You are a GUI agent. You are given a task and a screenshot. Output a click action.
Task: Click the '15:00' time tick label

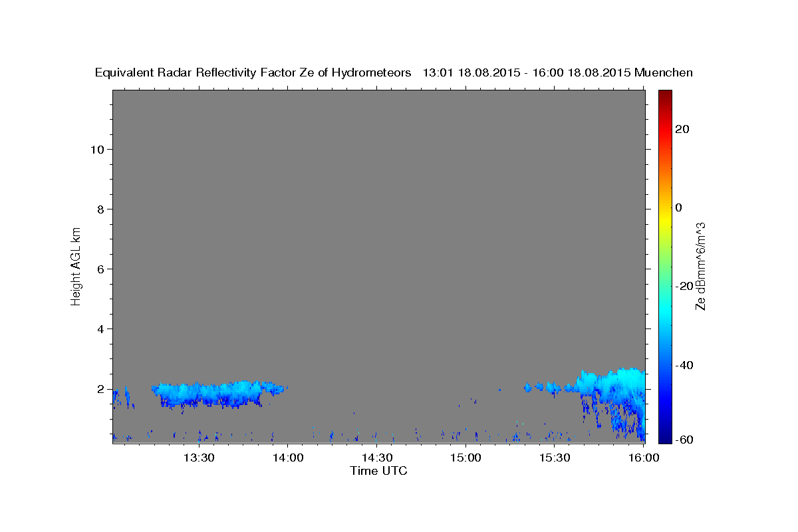(x=465, y=458)
